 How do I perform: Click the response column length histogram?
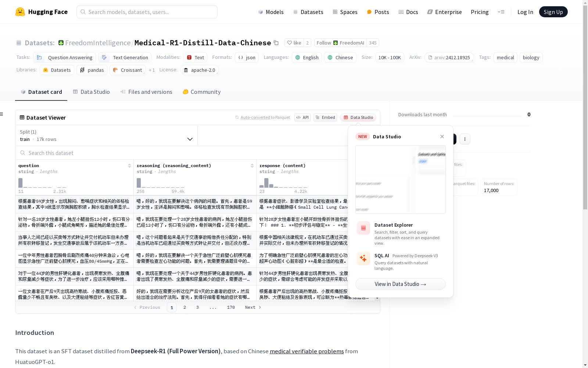[x=283, y=183]
